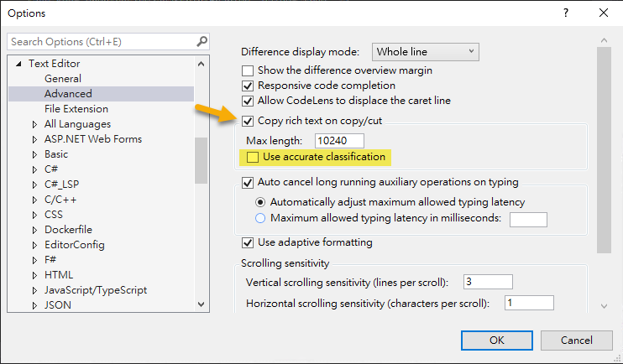Click the Search Options text box
This screenshot has width=623, height=364.
[101, 41]
